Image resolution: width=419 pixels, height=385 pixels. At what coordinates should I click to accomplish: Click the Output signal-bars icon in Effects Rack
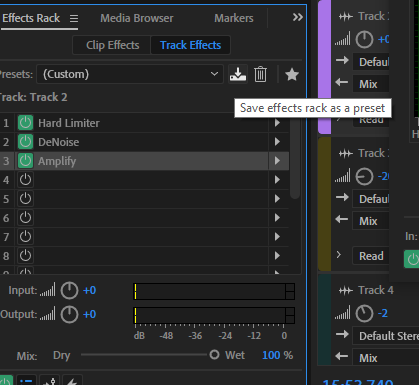(48, 314)
